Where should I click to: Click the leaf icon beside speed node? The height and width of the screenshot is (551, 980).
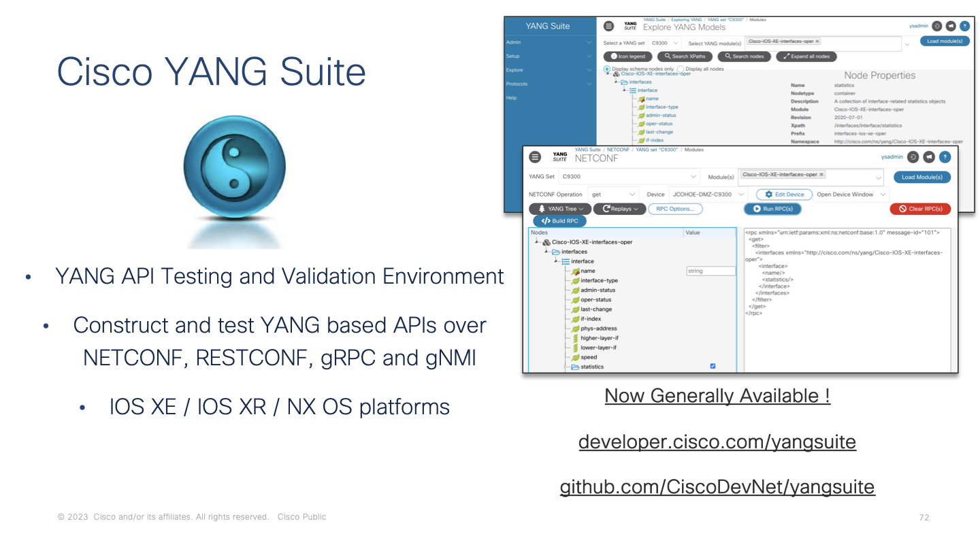(575, 357)
